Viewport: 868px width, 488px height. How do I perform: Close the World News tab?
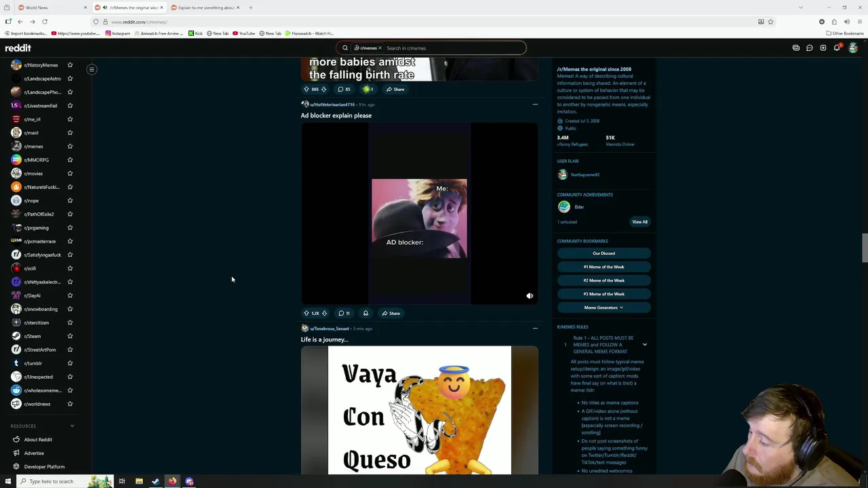[85, 7]
